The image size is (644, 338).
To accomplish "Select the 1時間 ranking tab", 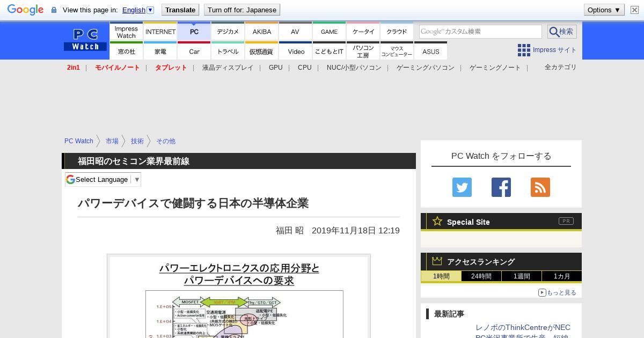I will tap(441, 276).
